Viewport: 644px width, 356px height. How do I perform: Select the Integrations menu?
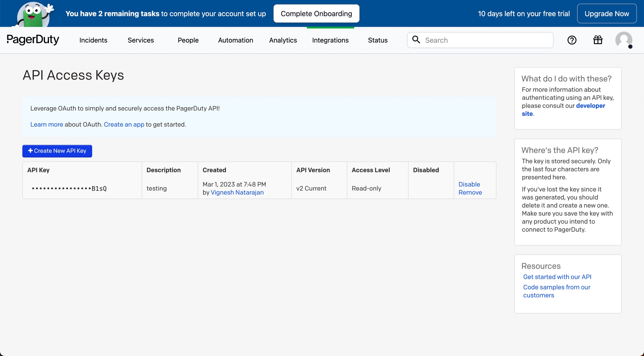pyautogui.click(x=330, y=40)
